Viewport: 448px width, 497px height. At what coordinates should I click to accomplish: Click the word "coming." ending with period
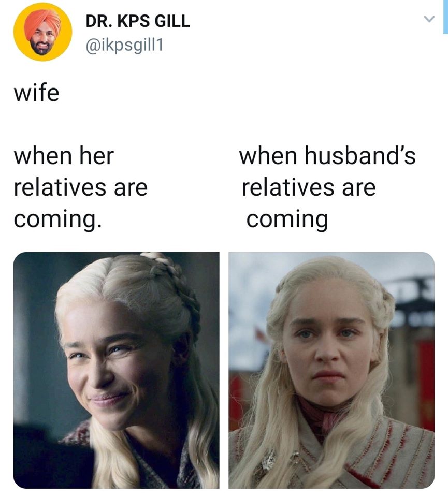pyautogui.click(x=57, y=220)
